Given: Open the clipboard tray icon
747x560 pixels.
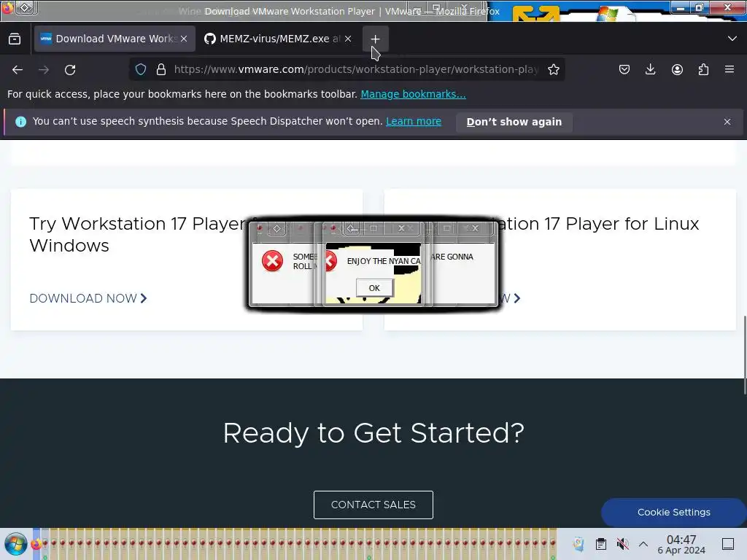Looking at the screenshot, I should 601,544.
